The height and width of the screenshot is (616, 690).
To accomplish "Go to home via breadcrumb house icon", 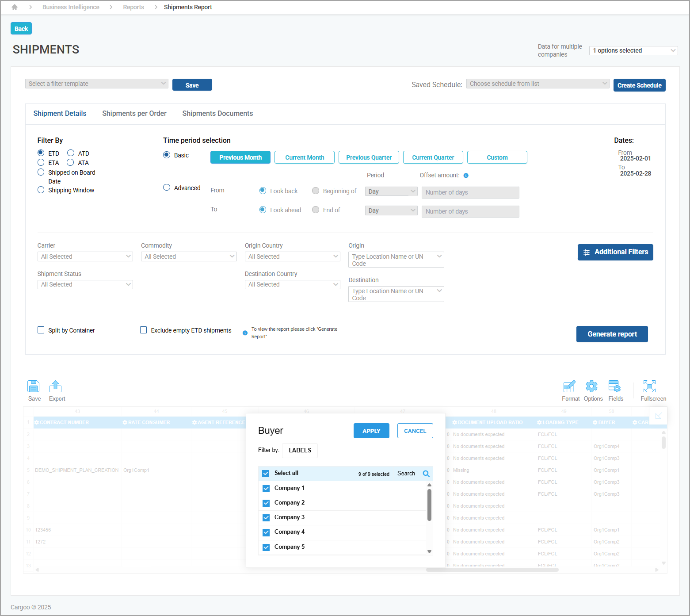I will [15, 7].
